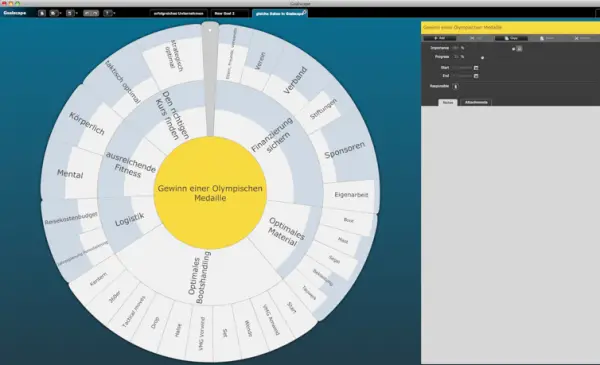Expand the open project dropdown arrow
Image resolution: width=600 pixels, height=365 pixels.
pyautogui.click(x=60, y=13)
